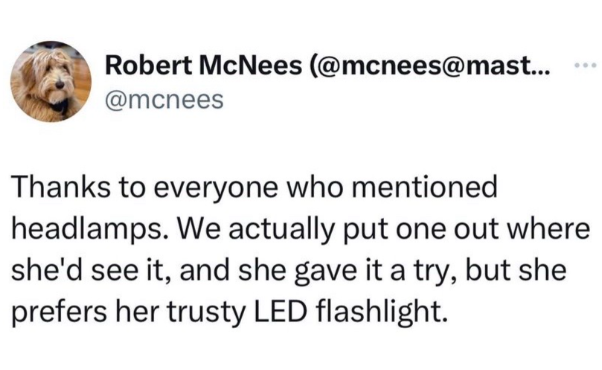Click the dog profile picture avatar
This screenshot has height=370, width=602.
click(x=51, y=81)
